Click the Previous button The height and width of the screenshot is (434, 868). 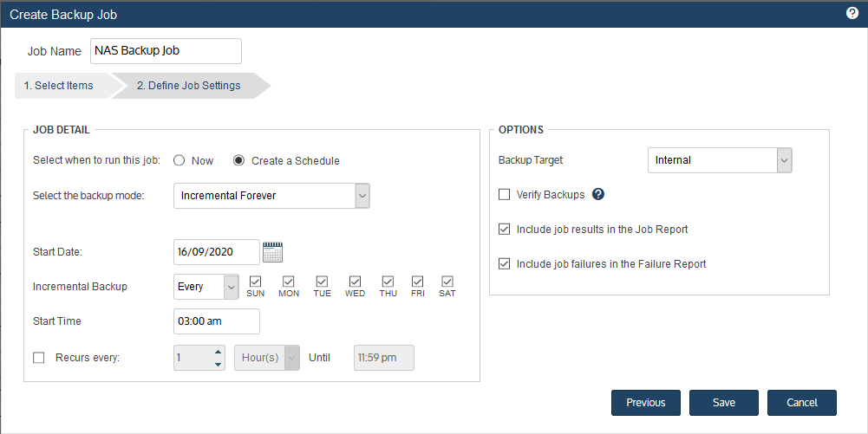pyautogui.click(x=646, y=403)
